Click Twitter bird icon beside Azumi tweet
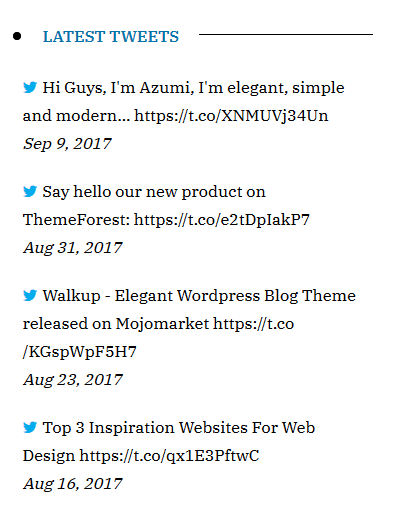The height and width of the screenshot is (505, 407). (x=30, y=87)
